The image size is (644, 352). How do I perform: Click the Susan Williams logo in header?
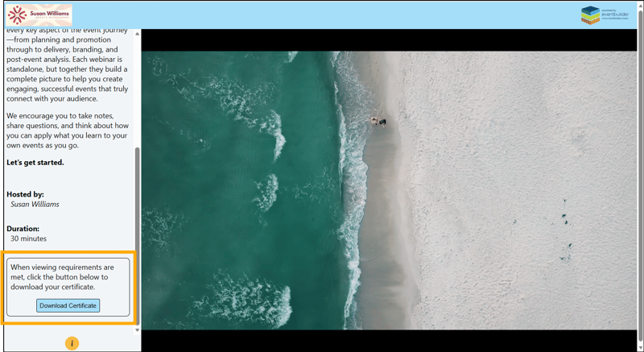pos(39,15)
